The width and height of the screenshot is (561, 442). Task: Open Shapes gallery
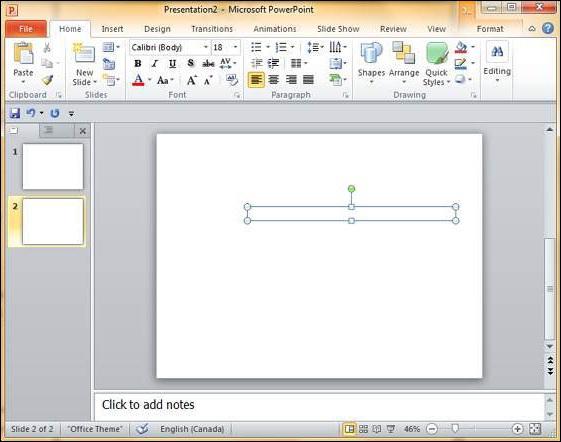(x=371, y=64)
